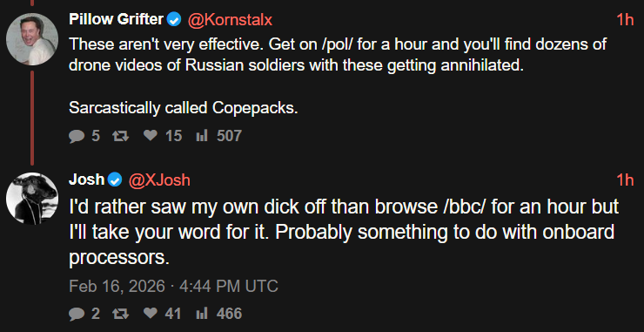
Task: Open view stats icon showing 466
Action: pyautogui.click(x=203, y=314)
